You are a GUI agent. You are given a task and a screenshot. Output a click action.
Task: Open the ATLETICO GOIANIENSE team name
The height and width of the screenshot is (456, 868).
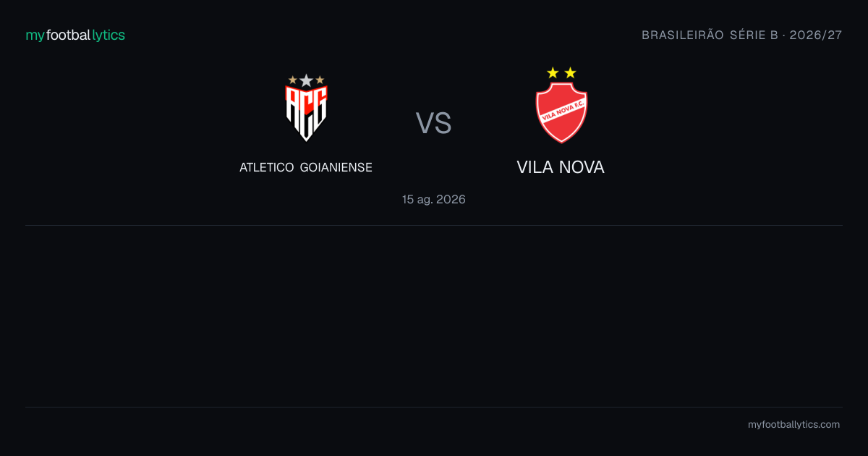306,167
